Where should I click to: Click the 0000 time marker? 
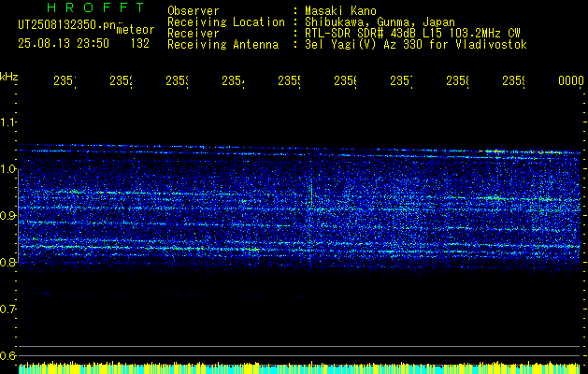[x=570, y=81]
